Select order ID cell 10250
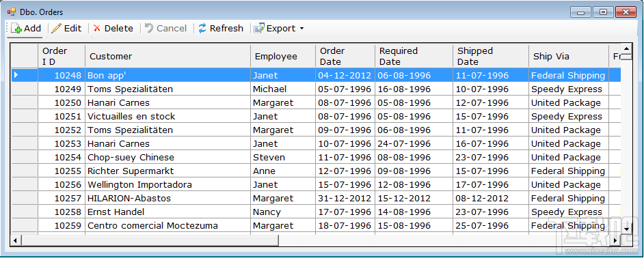 (62, 102)
